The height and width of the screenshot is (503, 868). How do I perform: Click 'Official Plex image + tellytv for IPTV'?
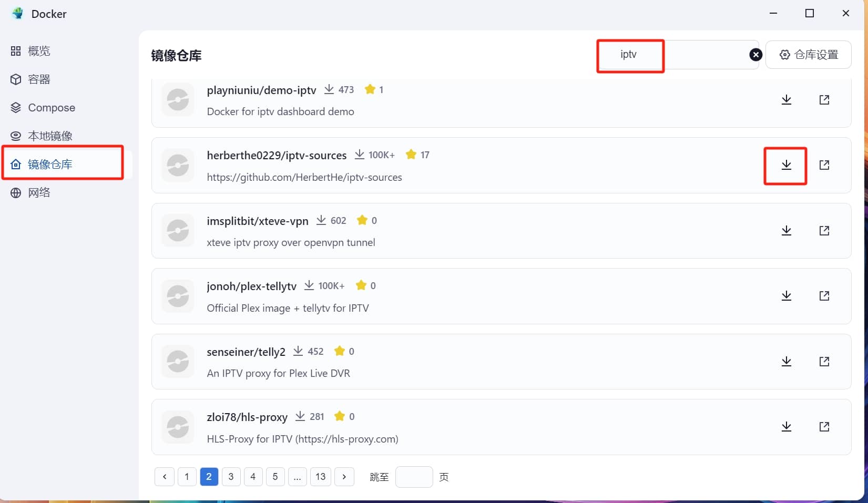tap(288, 308)
